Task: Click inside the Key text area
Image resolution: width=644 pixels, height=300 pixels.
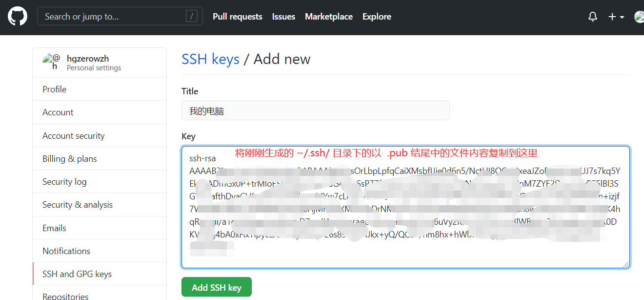Action: (405, 207)
